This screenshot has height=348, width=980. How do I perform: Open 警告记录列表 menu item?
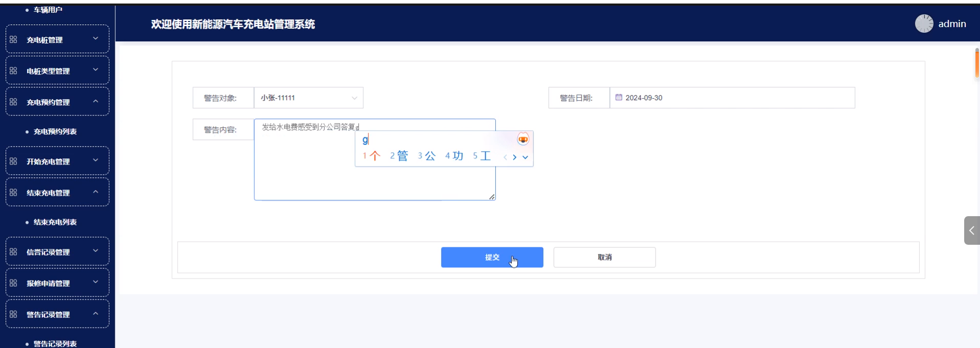point(55,343)
